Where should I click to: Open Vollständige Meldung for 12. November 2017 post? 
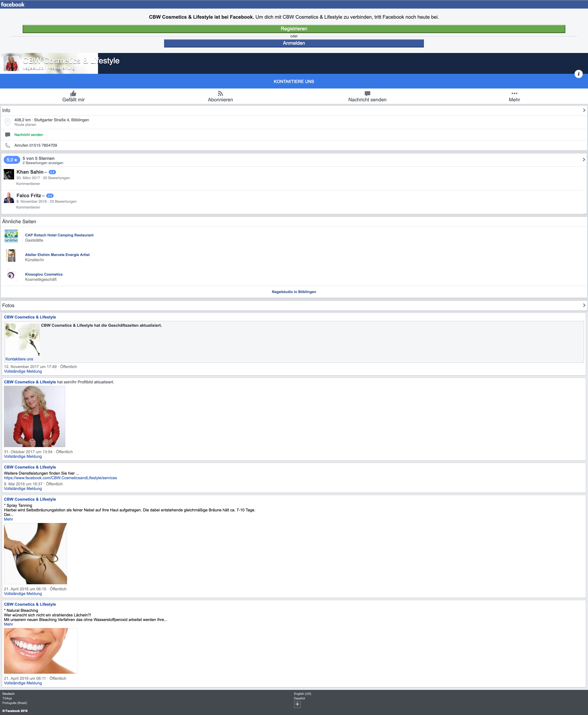click(23, 372)
